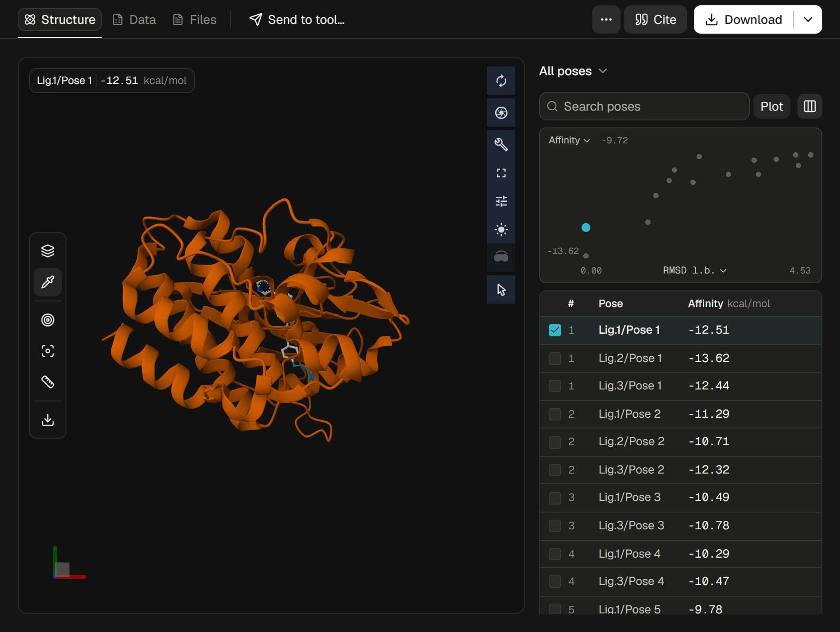Screen dimensions: 840x632
Task: Click the Pose column header
Action: 610,304
